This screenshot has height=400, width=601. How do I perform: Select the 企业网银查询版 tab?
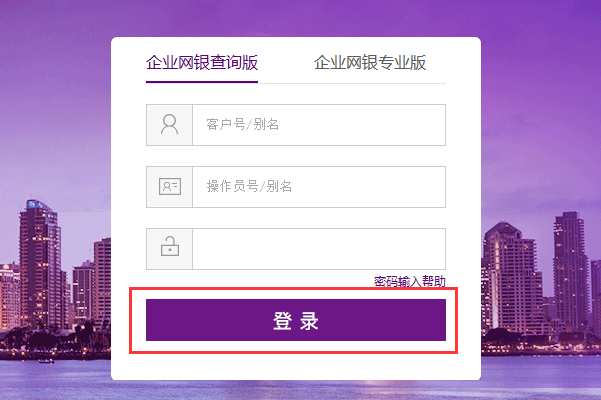(x=202, y=63)
